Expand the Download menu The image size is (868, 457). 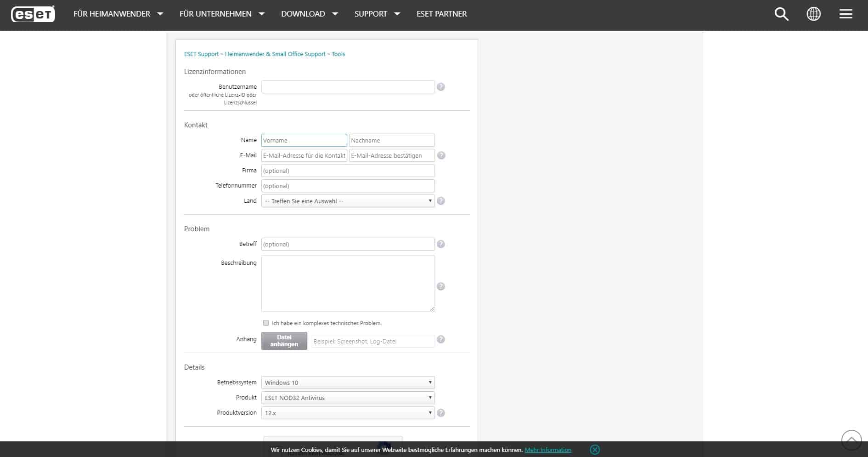(x=310, y=14)
